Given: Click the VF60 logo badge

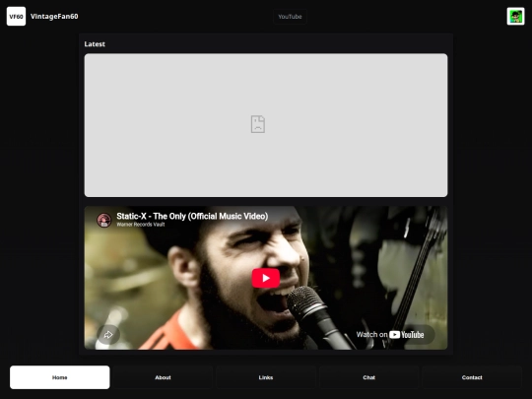Looking at the screenshot, I should pyautogui.click(x=16, y=17).
